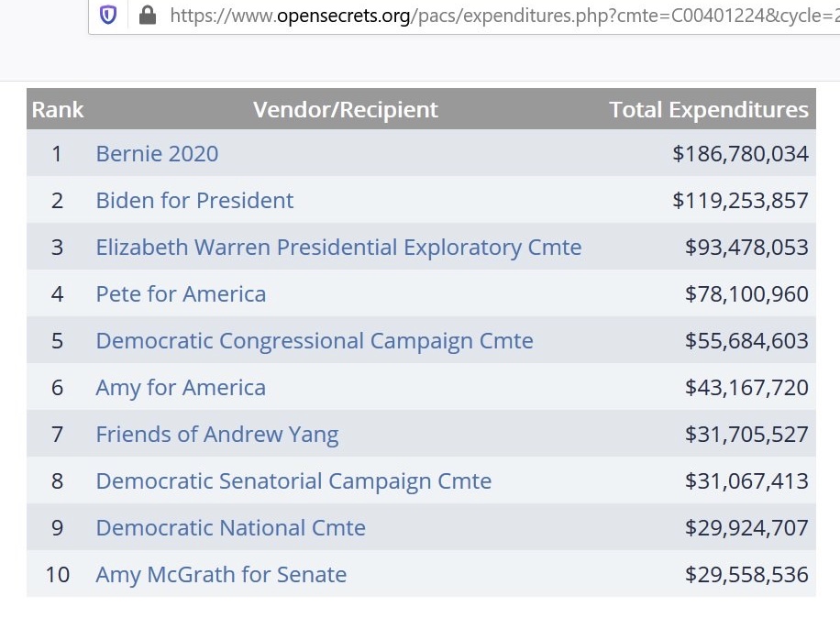
Task: Click the $55,684,603 amount cell
Action: click(746, 340)
